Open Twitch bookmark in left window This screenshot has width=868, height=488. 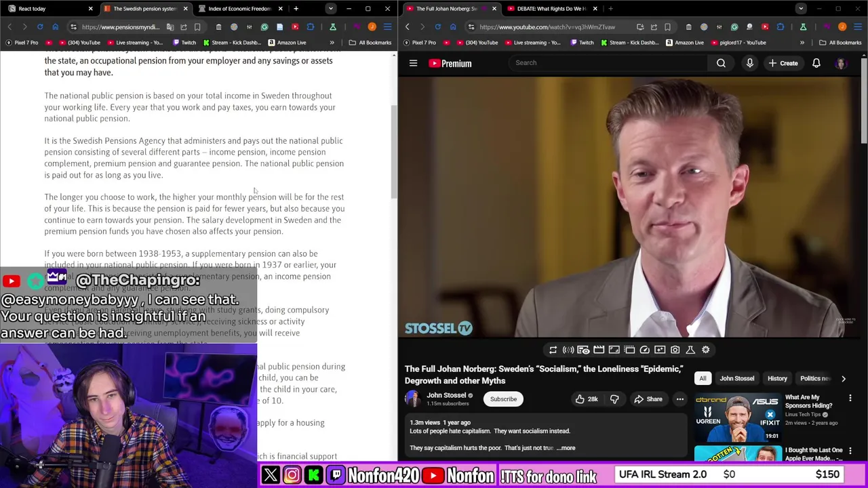184,43
